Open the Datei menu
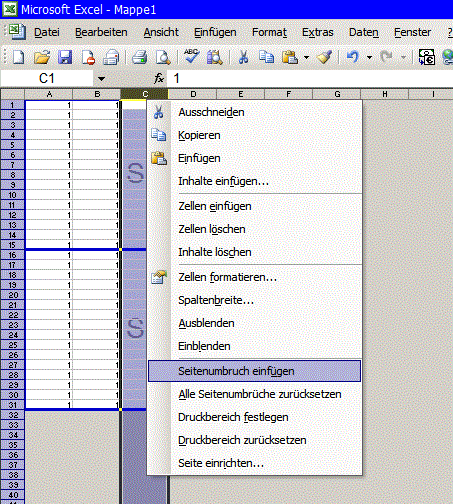453x504 pixels. (x=47, y=32)
